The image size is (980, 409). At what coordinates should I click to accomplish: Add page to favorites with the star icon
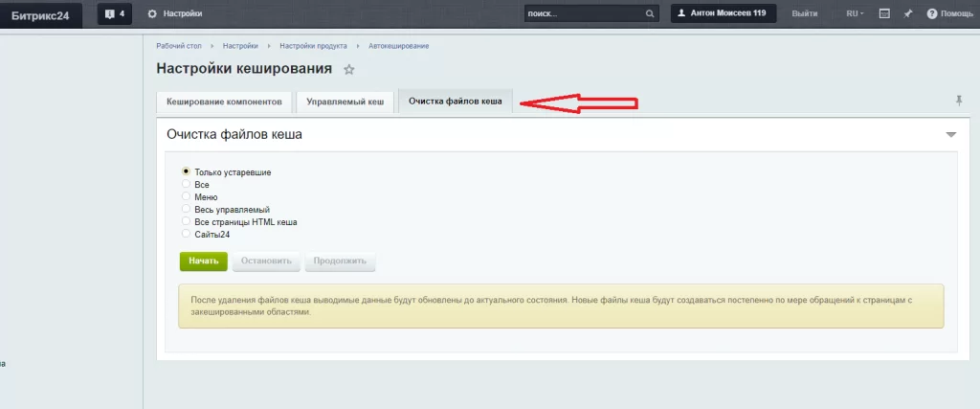(349, 69)
